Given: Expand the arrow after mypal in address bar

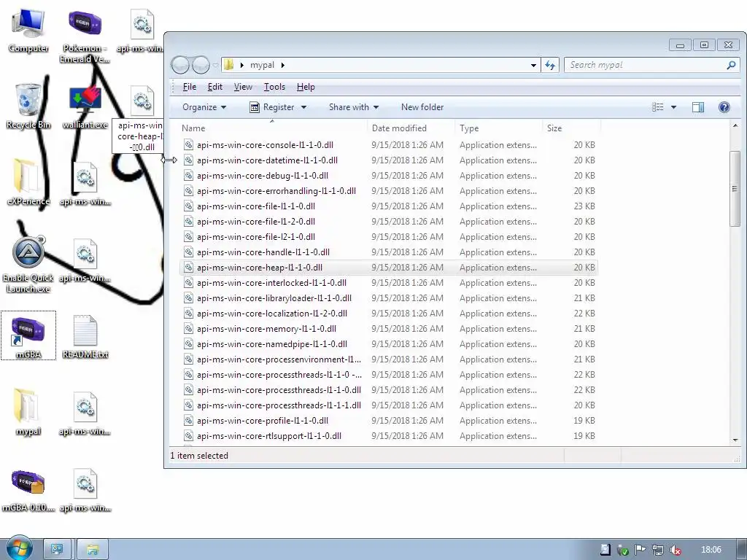Looking at the screenshot, I should (283, 65).
